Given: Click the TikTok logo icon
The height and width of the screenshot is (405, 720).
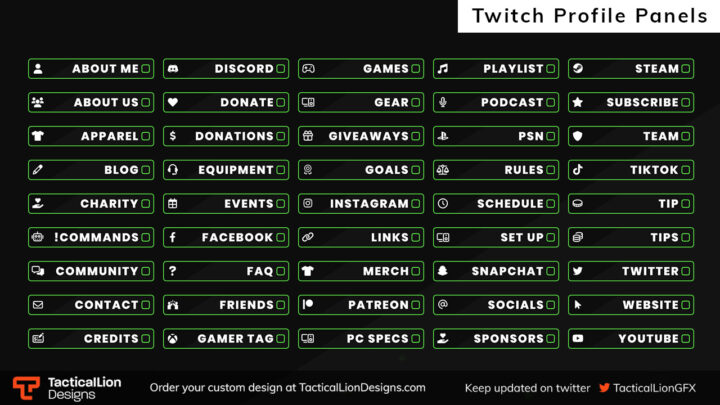Looking at the screenshot, I should pos(578,170).
